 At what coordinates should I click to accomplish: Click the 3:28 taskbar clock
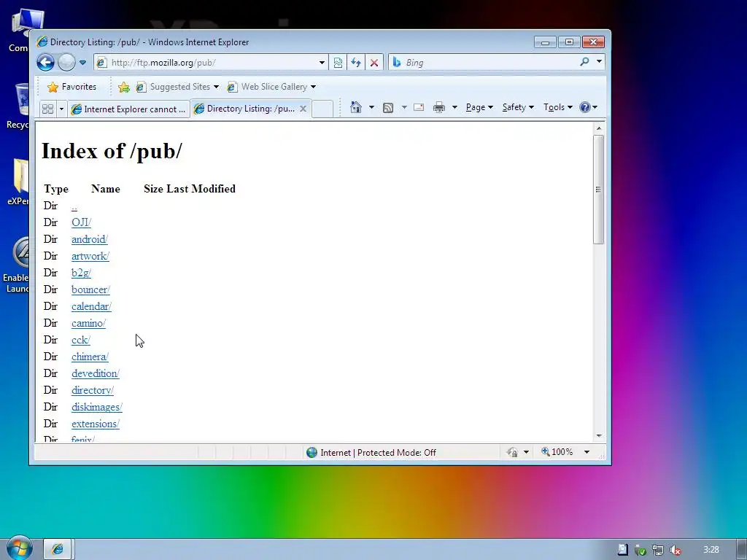click(x=711, y=550)
